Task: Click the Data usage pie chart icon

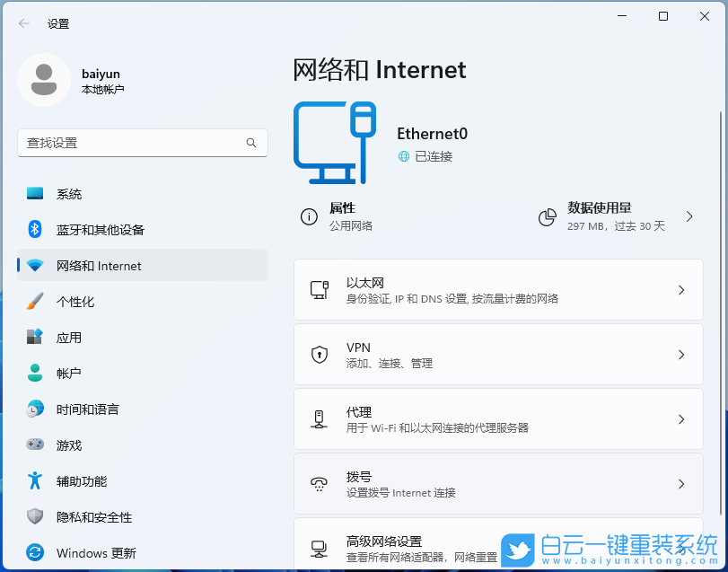Action: 548,216
